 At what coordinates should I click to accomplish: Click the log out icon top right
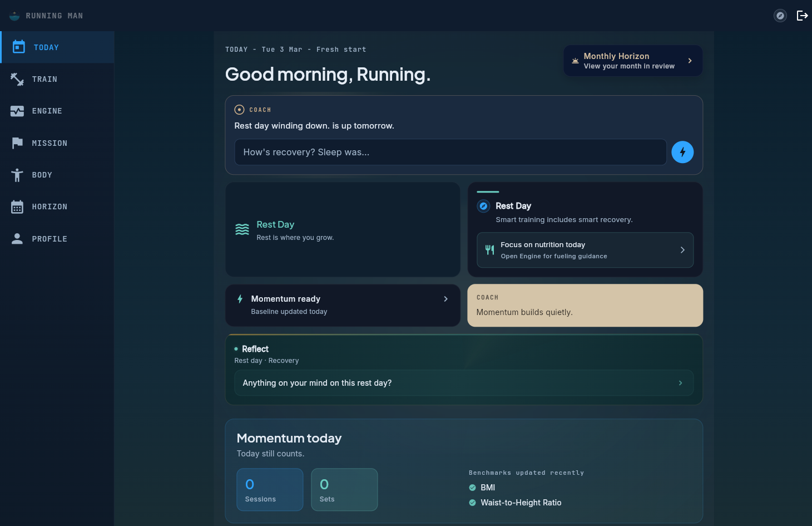803,16
